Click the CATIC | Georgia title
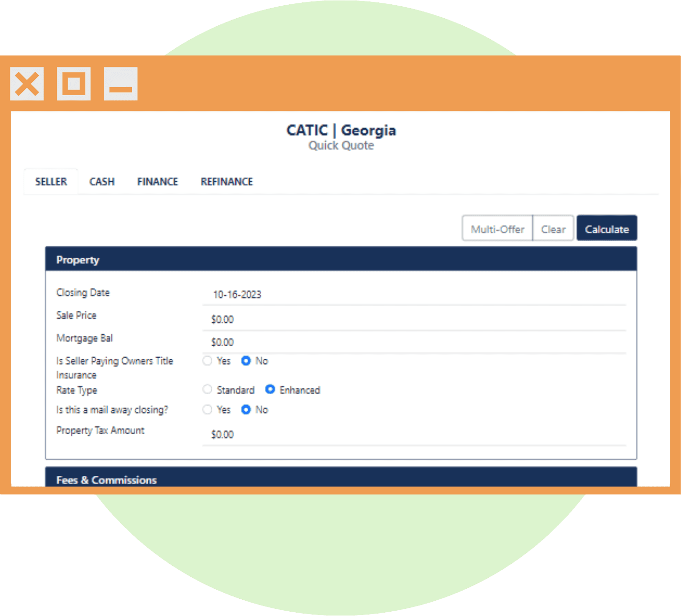681x616 pixels. click(x=341, y=130)
